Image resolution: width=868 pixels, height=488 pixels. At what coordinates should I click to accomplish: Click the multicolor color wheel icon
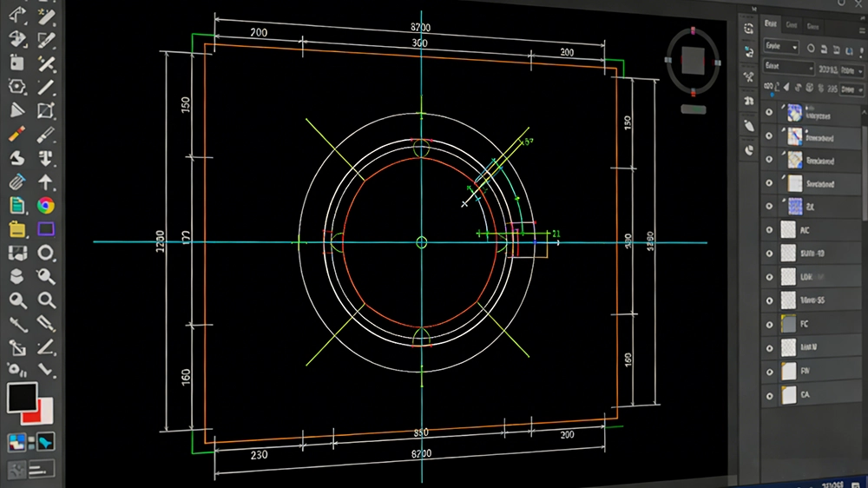(46, 206)
